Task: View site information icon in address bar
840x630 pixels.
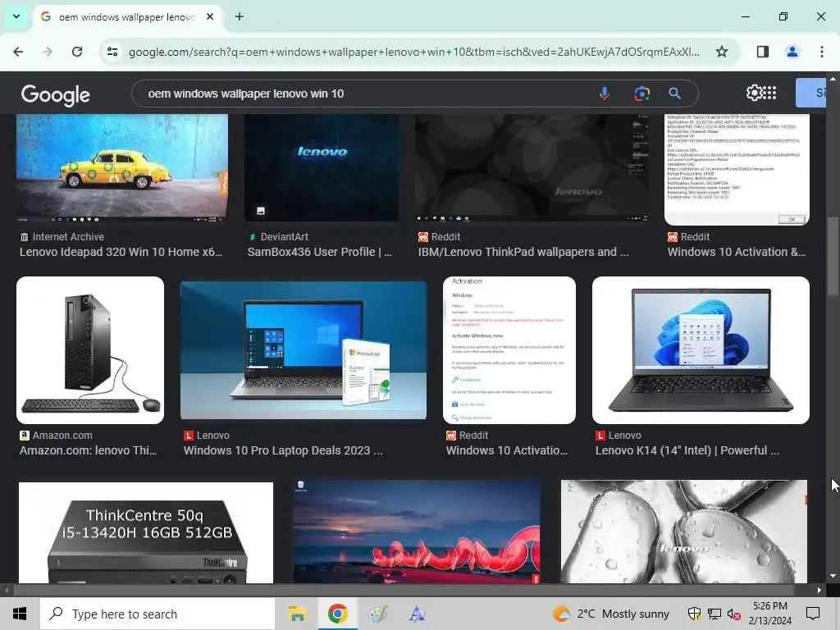Action: coord(112,52)
